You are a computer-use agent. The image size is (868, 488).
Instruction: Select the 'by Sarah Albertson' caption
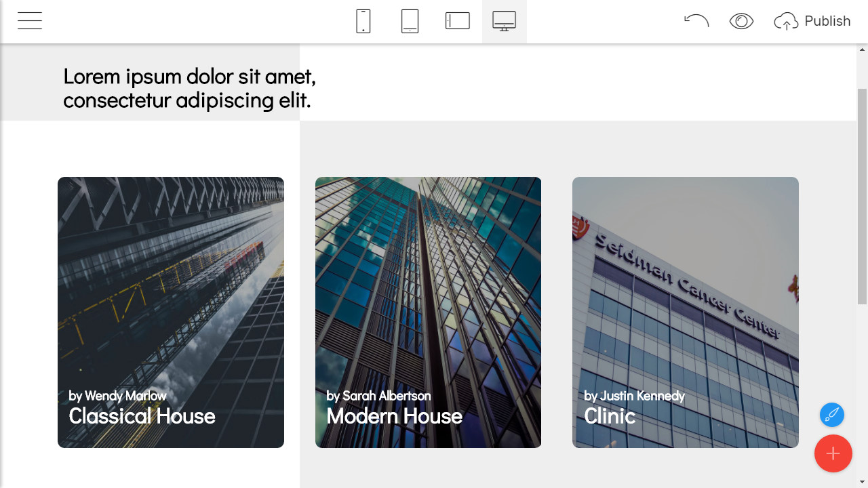(x=378, y=395)
